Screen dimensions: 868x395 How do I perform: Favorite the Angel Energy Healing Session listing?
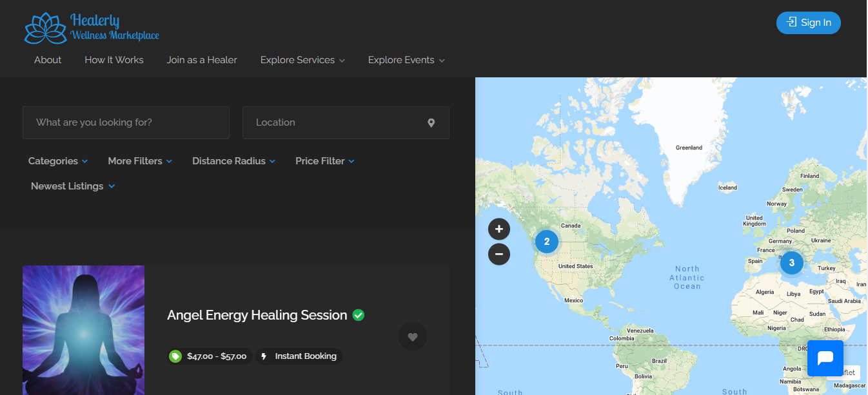click(412, 336)
